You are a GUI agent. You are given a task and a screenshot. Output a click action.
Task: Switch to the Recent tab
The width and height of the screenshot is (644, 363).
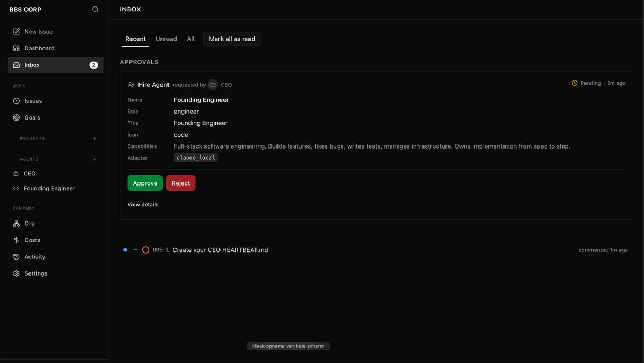pyautogui.click(x=135, y=39)
